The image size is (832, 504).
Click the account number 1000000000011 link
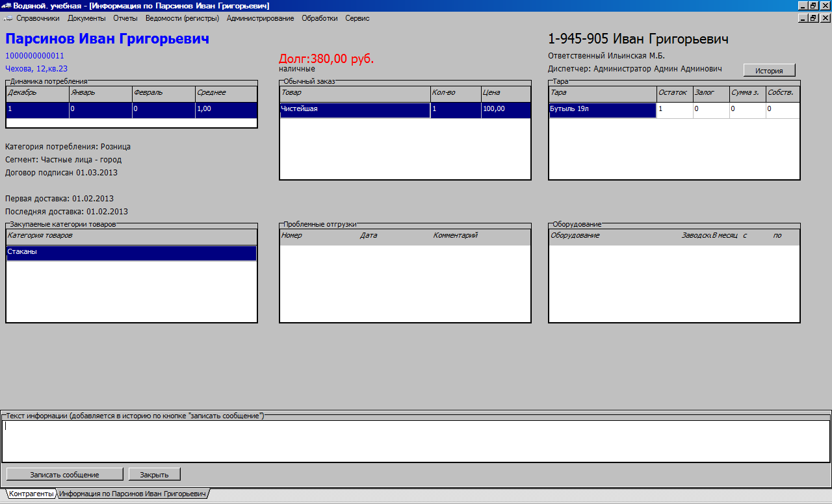click(34, 56)
